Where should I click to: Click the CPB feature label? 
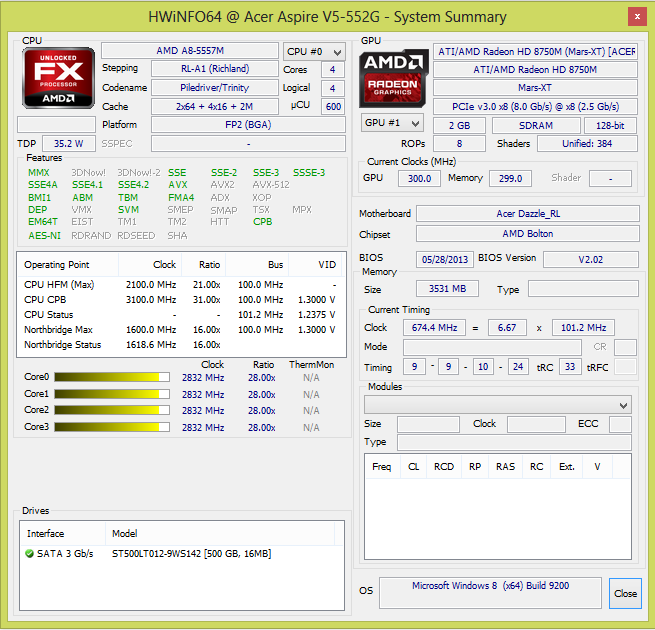pos(262,222)
